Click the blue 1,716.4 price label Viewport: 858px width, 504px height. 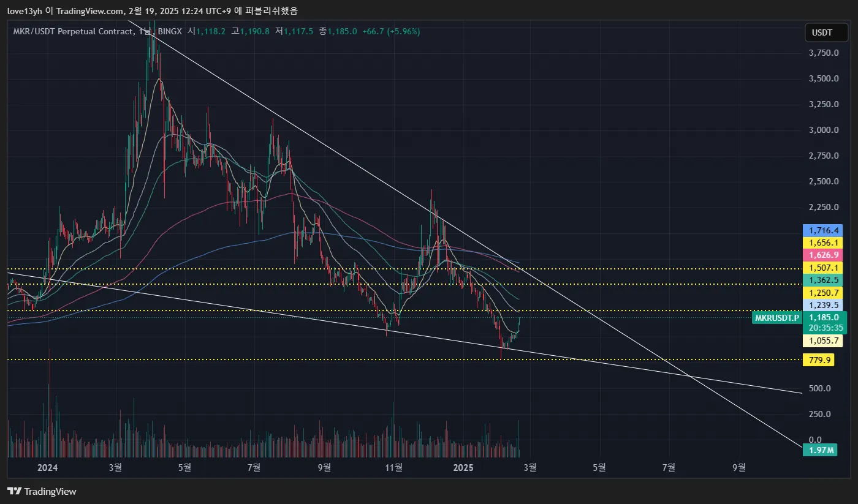(x=823, y=230)
